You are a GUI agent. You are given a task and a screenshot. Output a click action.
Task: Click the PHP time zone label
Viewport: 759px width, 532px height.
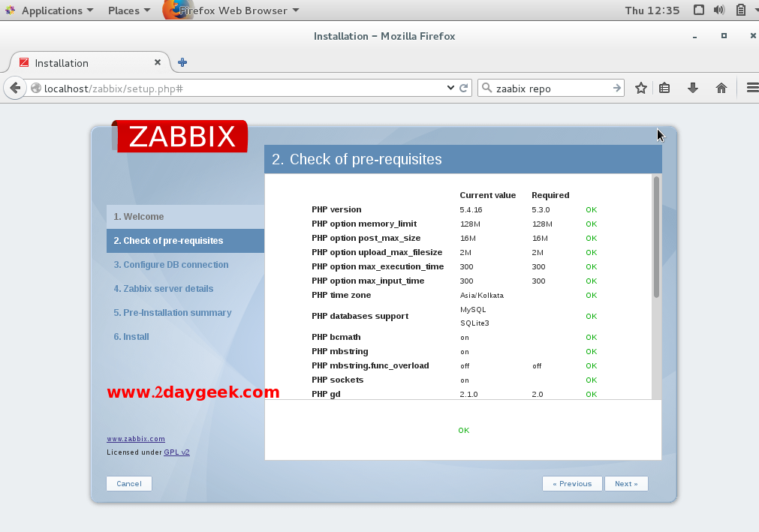click(342, 295)
